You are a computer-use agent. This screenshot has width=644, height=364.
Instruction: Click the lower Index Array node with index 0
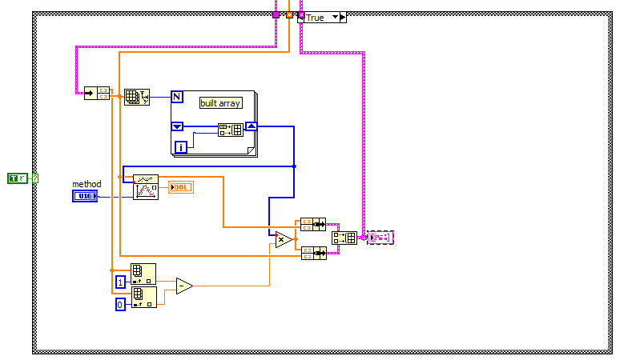[144, 297]
